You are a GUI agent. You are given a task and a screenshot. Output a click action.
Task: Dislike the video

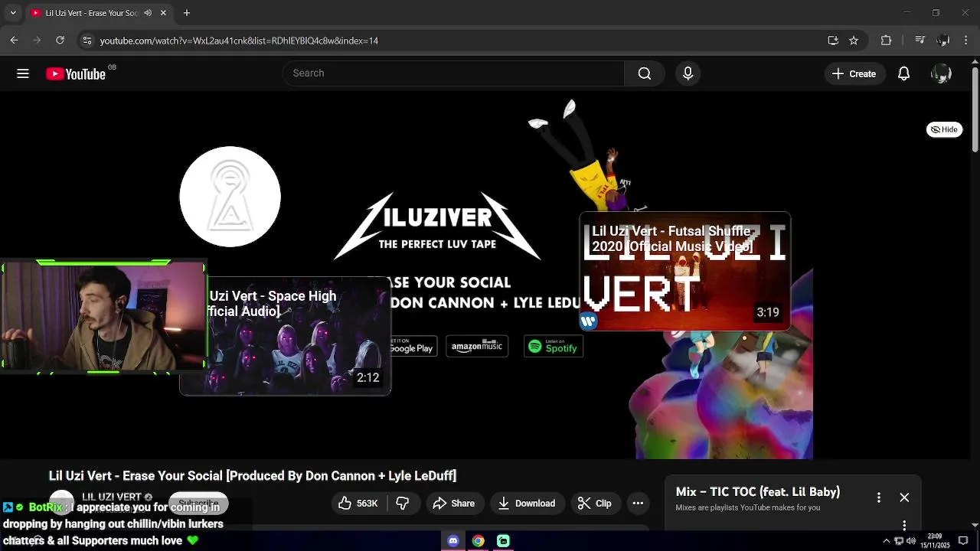(403, 503)
